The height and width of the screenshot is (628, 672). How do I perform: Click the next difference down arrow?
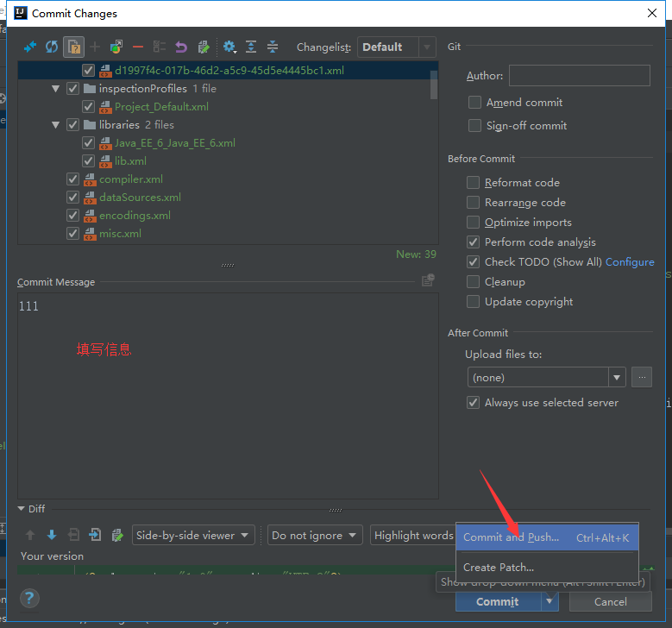(x=52, y=535)
